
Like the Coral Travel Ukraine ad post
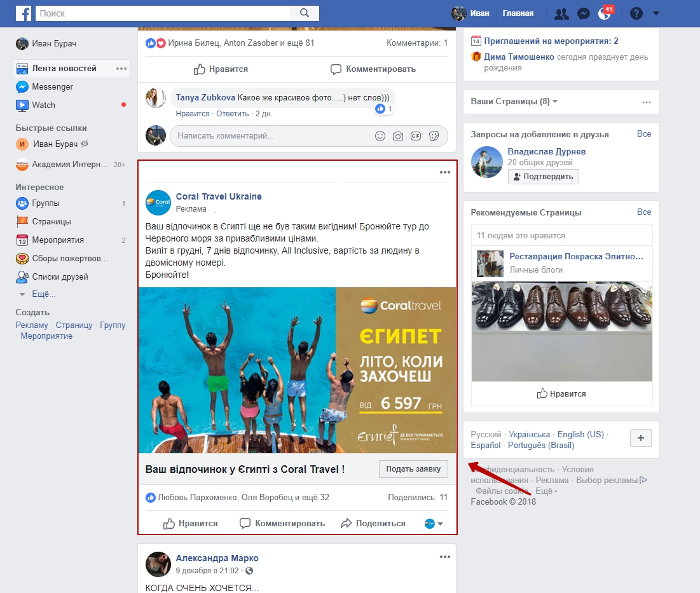(x=191, y=524)
